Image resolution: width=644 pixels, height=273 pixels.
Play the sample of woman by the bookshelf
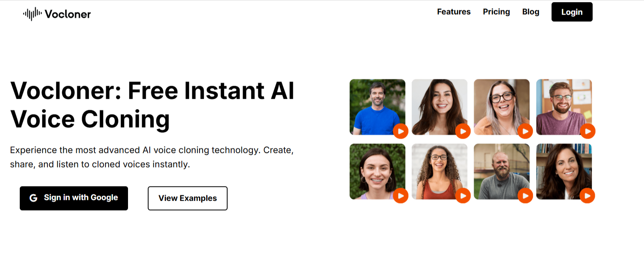(x=588, y=196)
